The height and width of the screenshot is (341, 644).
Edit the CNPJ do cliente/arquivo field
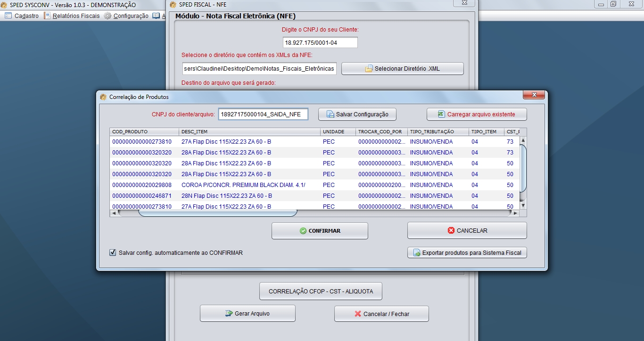pos(263,114)
